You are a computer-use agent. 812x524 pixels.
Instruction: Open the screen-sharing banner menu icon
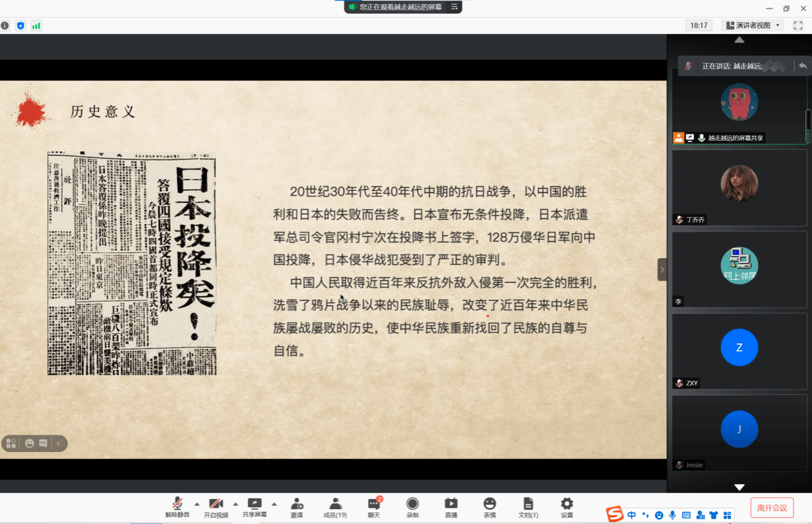[x=454, y=7]
